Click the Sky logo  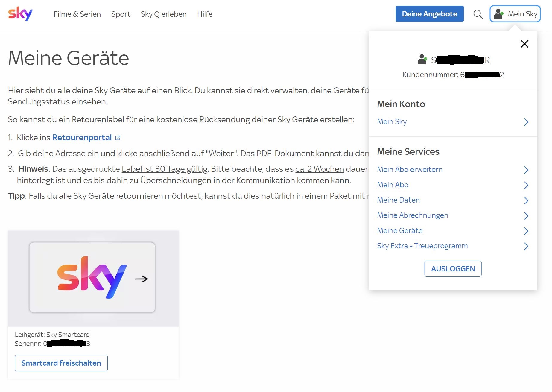(x=21, y=13)
